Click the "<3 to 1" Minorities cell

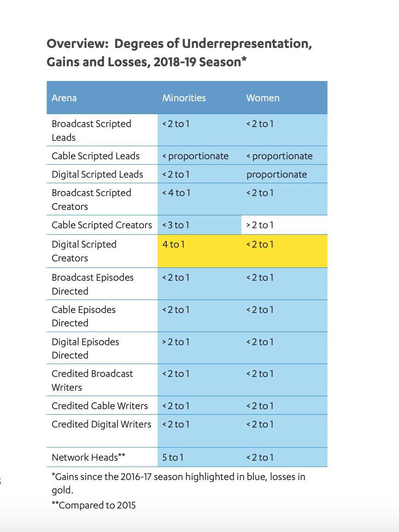(176, 225)
